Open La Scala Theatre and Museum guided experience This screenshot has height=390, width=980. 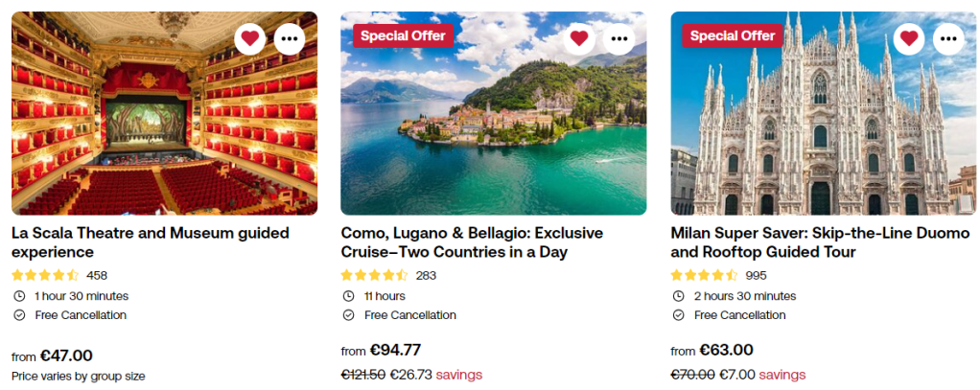click(137, 242)
